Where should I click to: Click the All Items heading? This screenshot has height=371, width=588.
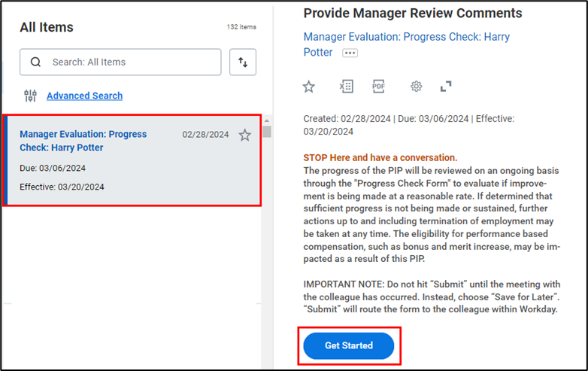pos(47,27)
